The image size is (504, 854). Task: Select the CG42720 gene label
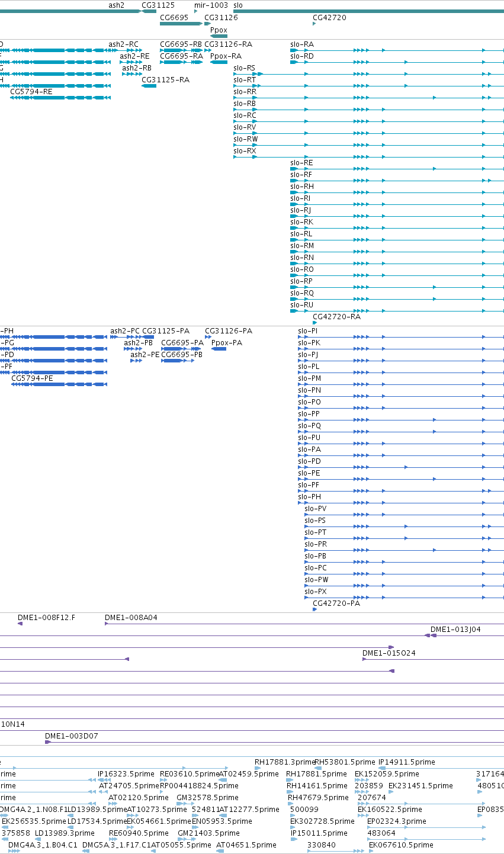click(329, 18)
